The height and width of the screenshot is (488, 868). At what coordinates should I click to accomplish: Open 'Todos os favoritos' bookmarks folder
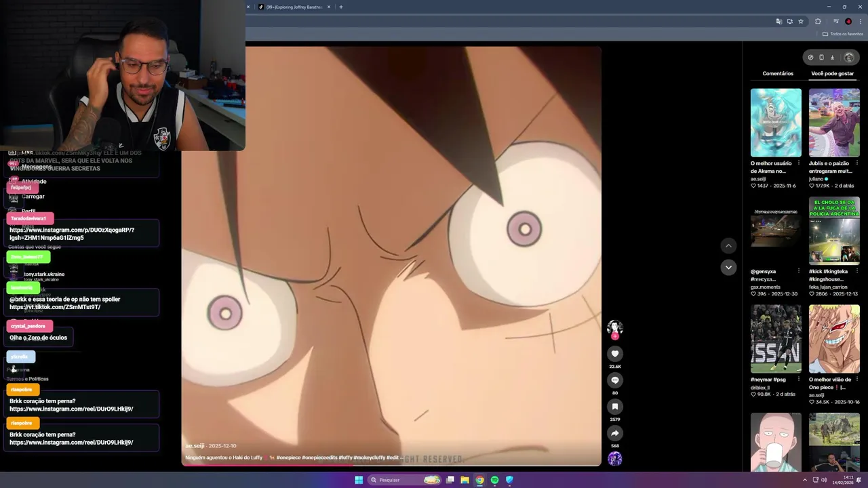[x=843, y=34]
